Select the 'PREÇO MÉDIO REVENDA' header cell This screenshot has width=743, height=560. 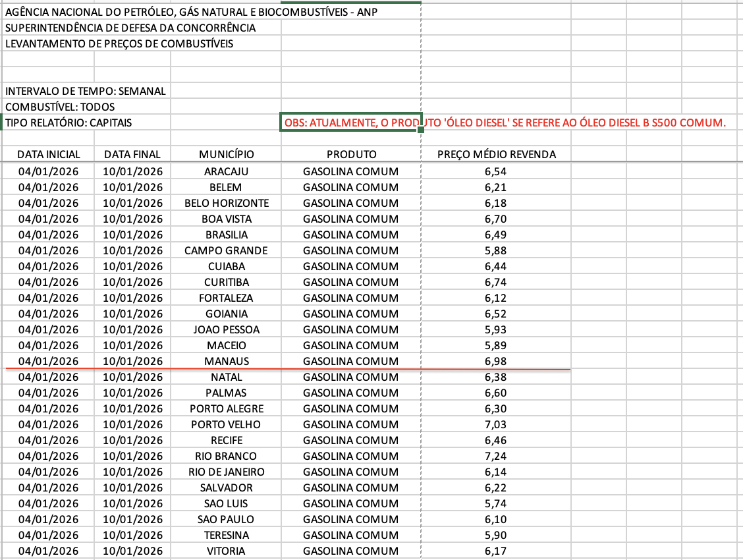click(x=496, y=154)
